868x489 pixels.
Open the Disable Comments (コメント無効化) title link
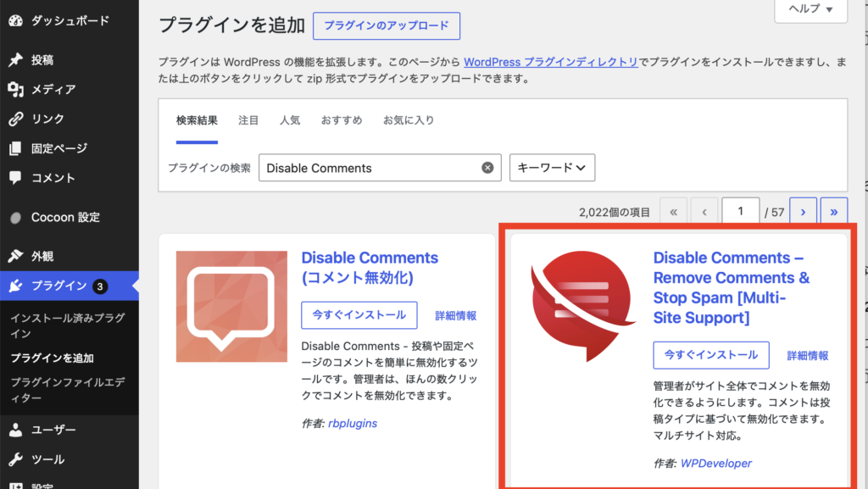coord(370,268)
